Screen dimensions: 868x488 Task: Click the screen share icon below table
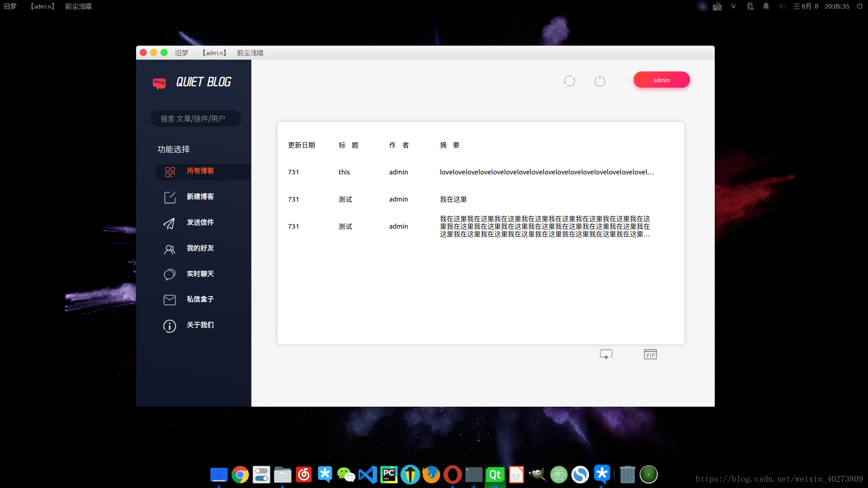[606, 354]
